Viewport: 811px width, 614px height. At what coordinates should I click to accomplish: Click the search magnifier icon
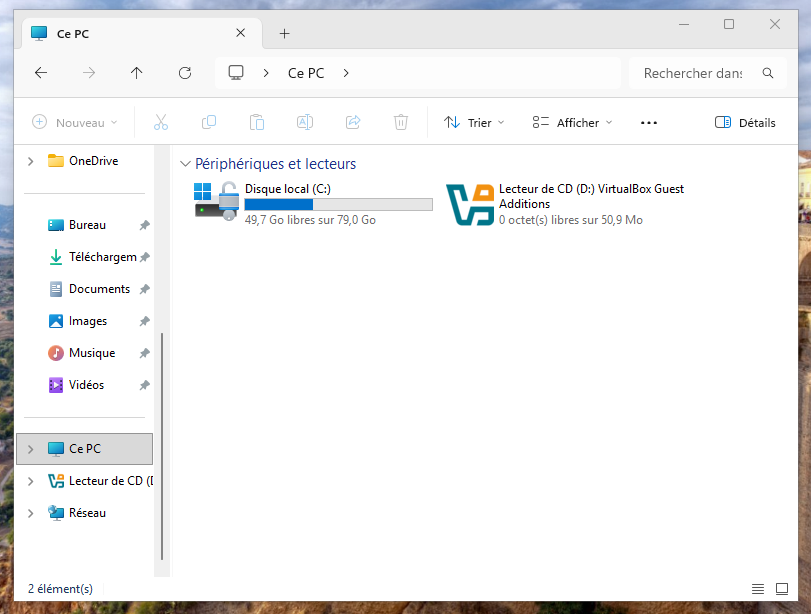(768, 73)
